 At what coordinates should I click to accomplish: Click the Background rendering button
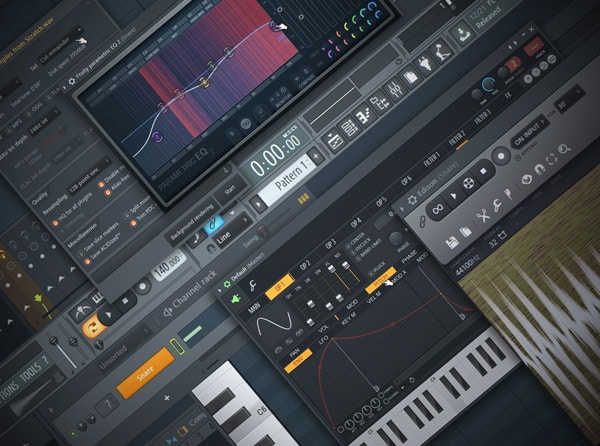tap(191, 223)
